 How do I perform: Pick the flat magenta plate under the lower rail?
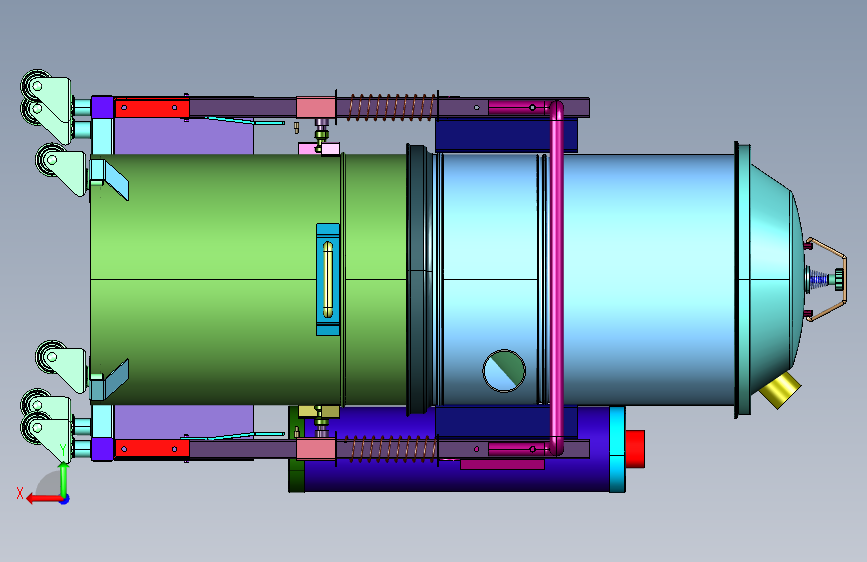click(502, 464)
